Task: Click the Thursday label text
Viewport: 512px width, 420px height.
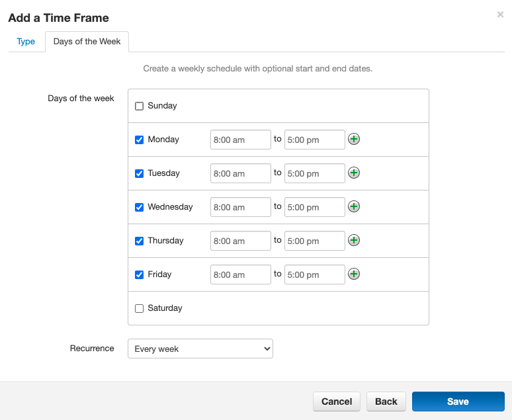Action: click(165, 241)
